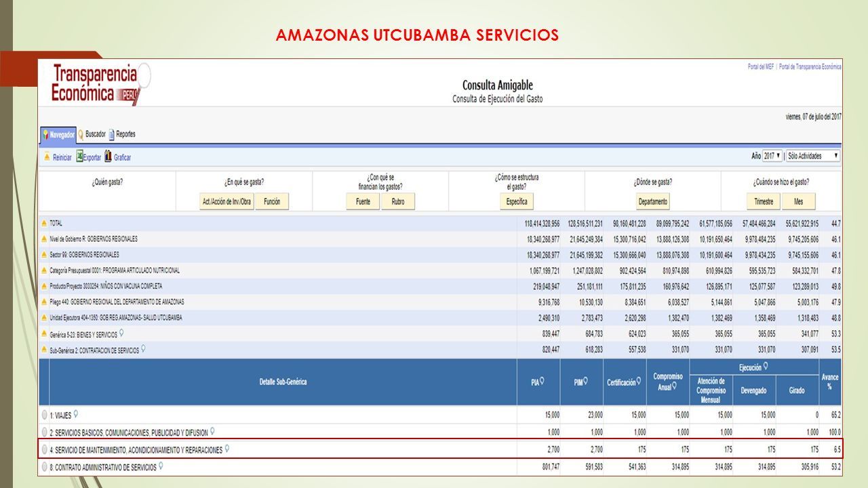Switch to the Buscador tab

pyautogui.click(x=92, y=134)
